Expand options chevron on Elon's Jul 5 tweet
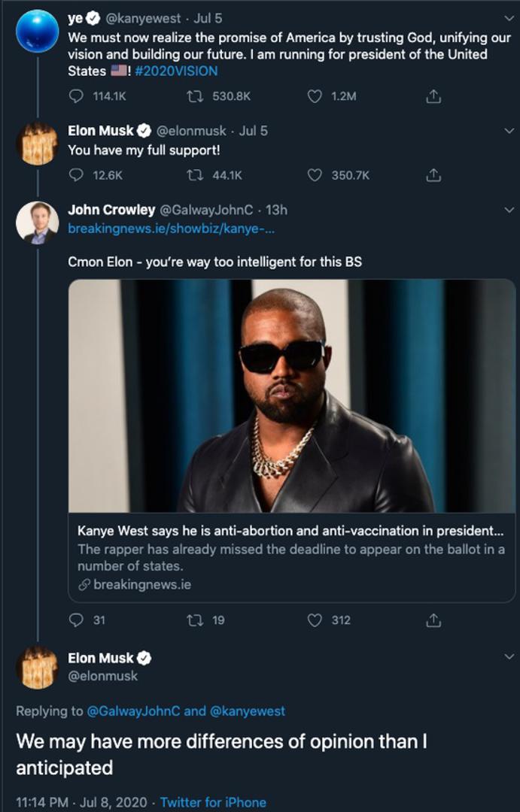Viewport: 520px width, 812px height. pyautogui.click(x=508, y=131)
